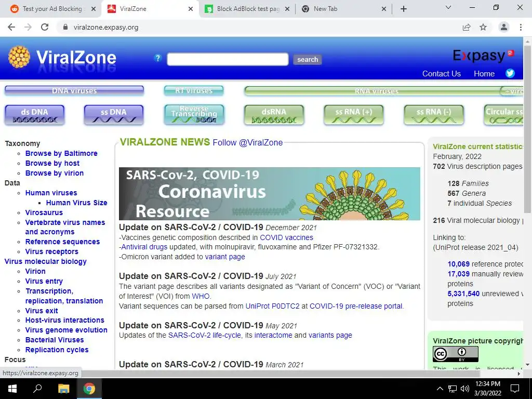Open Human Virus Size link
This screenshot has height=399, width=532.
point(77,203)
